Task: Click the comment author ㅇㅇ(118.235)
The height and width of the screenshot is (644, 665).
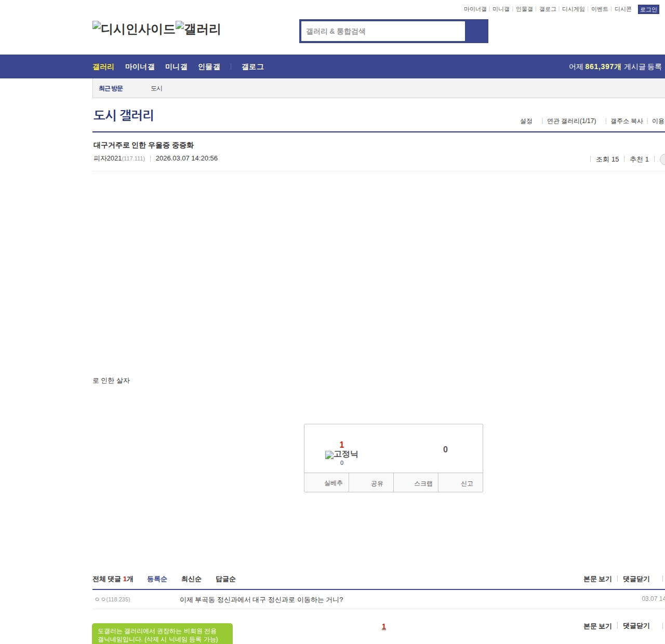Action: (113, 599)
